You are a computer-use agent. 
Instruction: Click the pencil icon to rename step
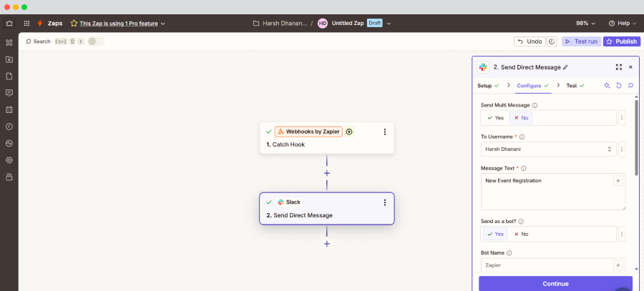pos(565,67)
